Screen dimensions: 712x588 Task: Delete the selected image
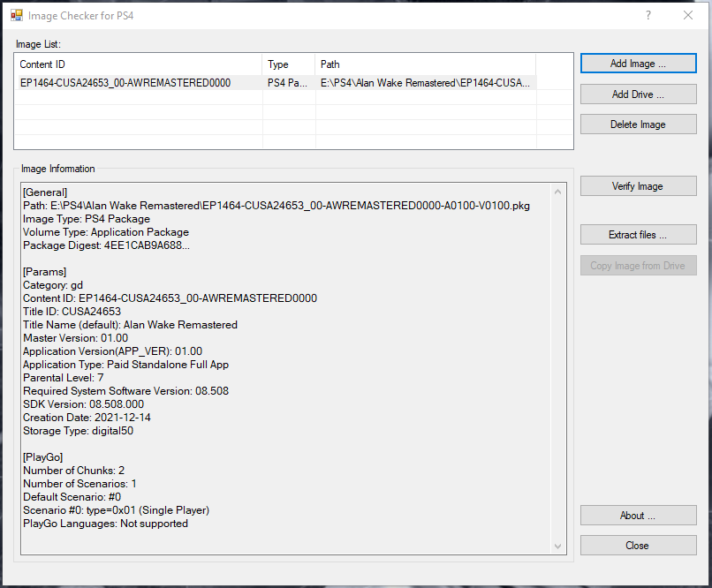(638, 124)
